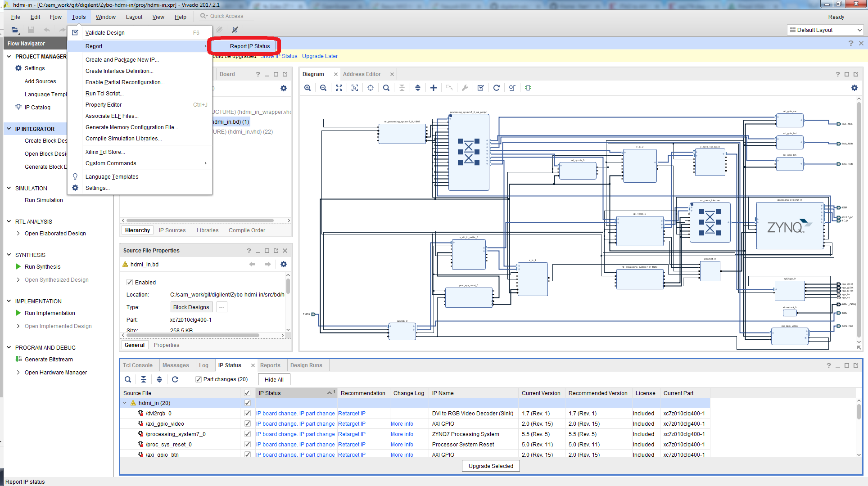
Task: Collapse the IP INTEGRATOR section
Action: point(9,129)
